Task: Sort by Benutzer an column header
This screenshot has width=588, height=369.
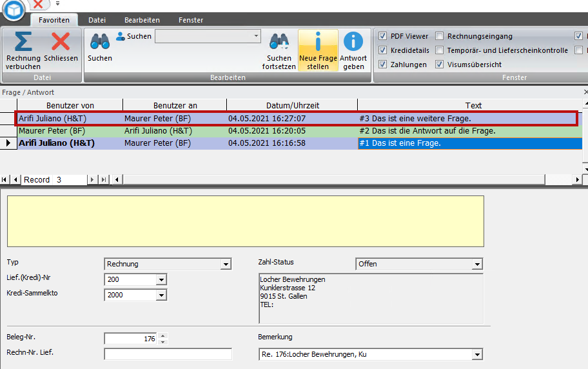Action: tap(175, 106)
